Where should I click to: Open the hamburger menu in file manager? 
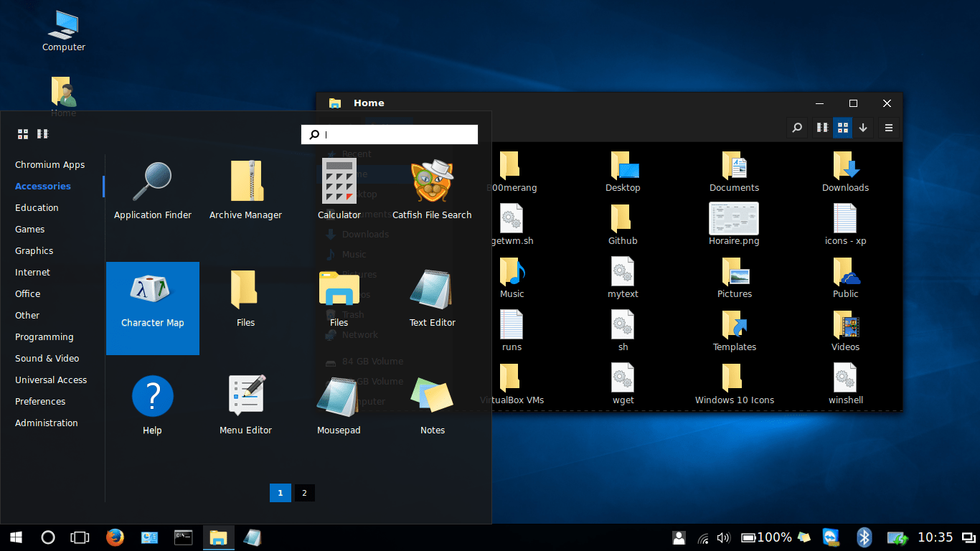click(888, 128)
